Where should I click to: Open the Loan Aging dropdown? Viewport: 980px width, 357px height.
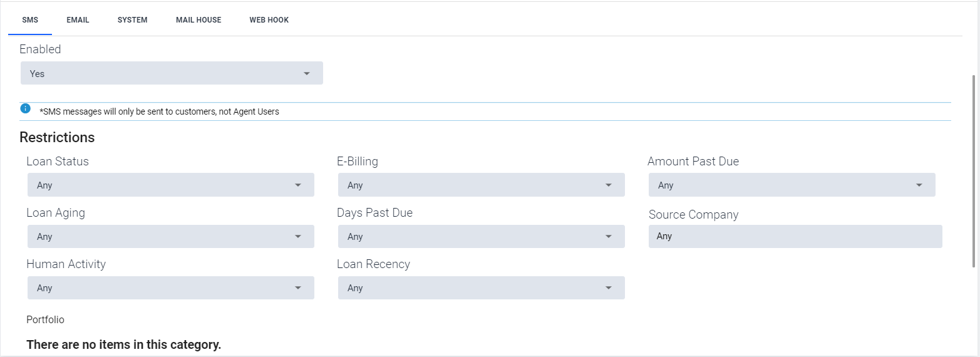tap(171, 237)
